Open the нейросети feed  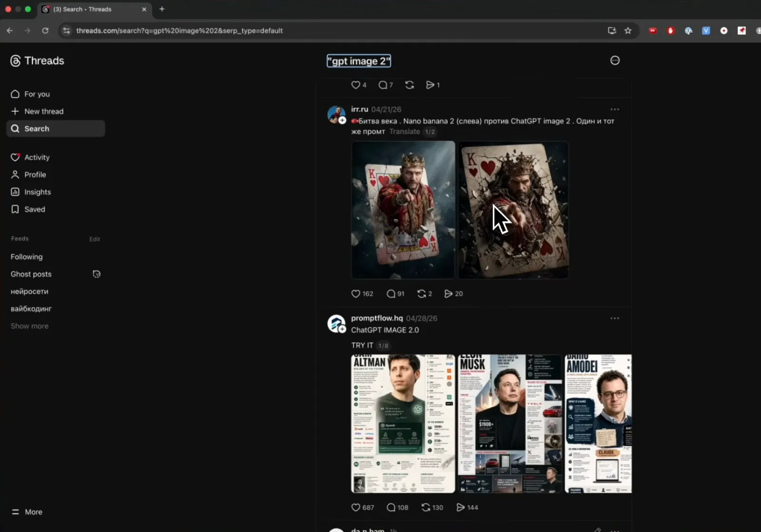point(29,291)
